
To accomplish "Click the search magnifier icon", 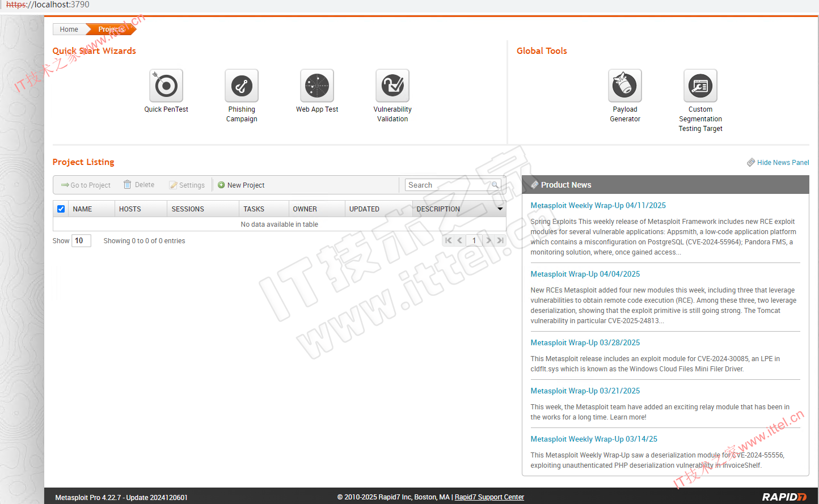I will pyautogui.click(x=495, y=185).
